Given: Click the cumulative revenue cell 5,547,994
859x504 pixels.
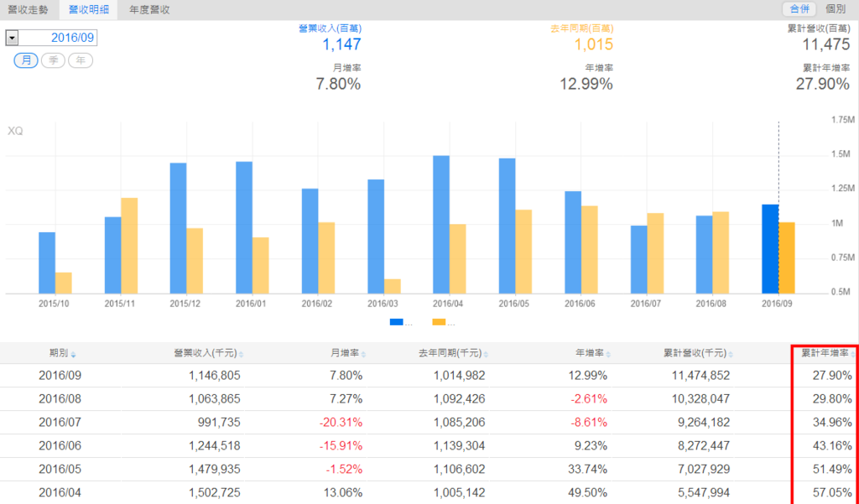Looking at the screenshot, I should click(x=704, y=493).
